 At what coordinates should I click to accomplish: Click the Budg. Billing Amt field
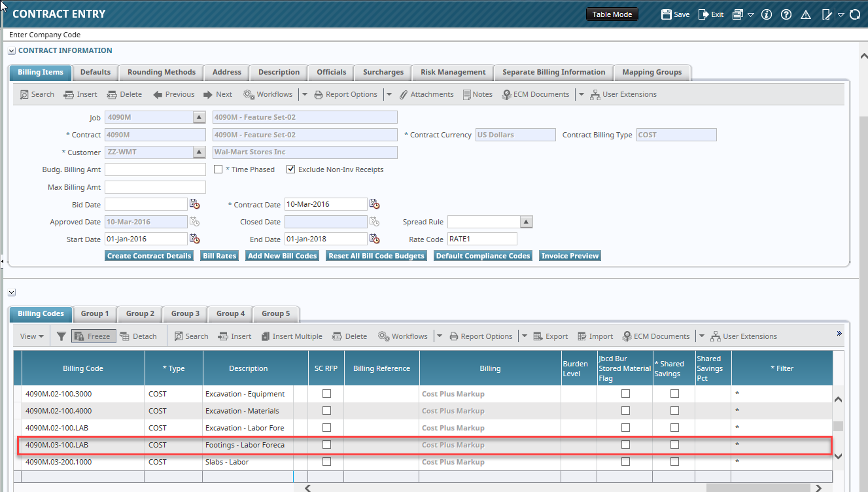[x=155, y=169]
